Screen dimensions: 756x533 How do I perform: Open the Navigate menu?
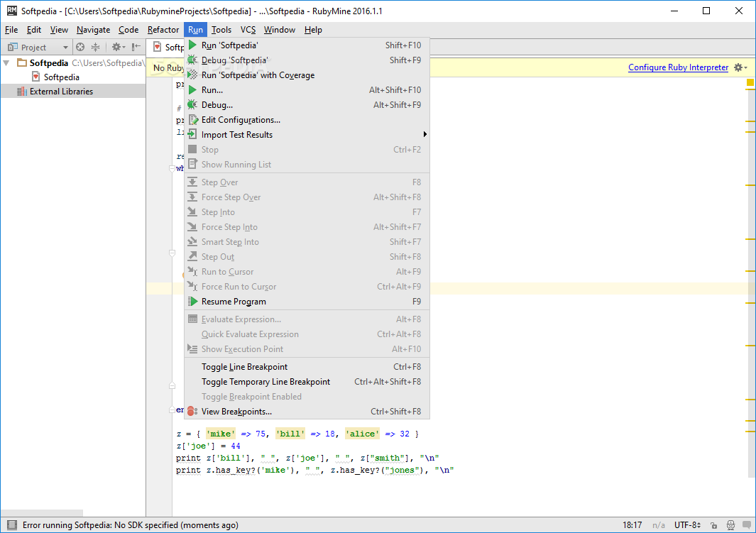click(x=93, y=30)
